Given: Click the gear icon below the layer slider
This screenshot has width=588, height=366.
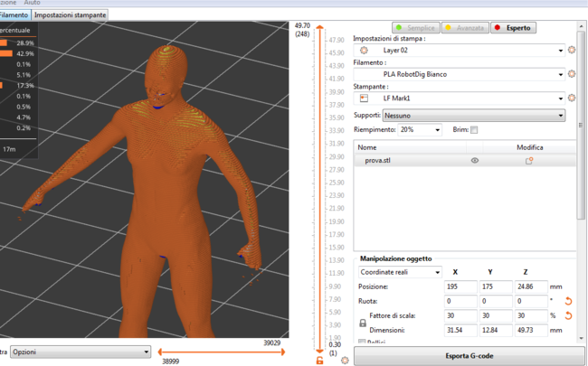Looking at the screenshot, I should 345,361.
